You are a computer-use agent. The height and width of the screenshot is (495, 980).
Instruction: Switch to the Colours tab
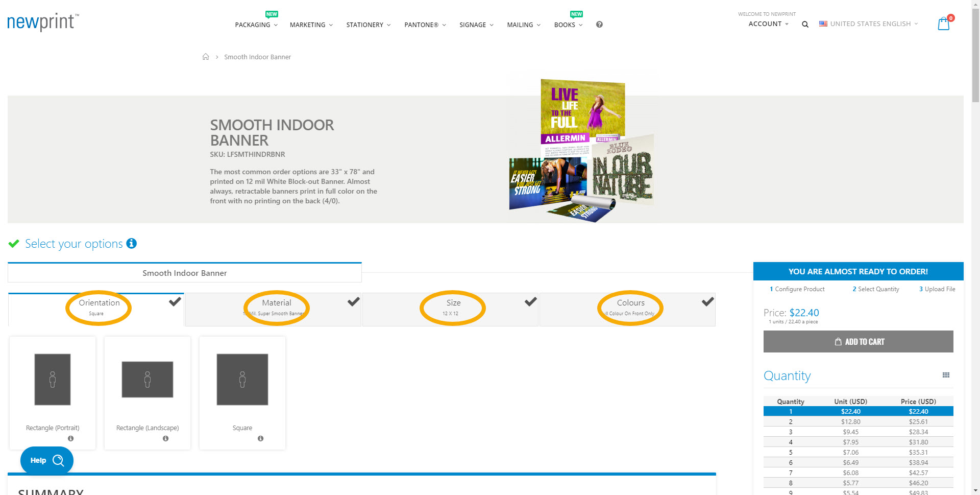[x=628, y=309]
